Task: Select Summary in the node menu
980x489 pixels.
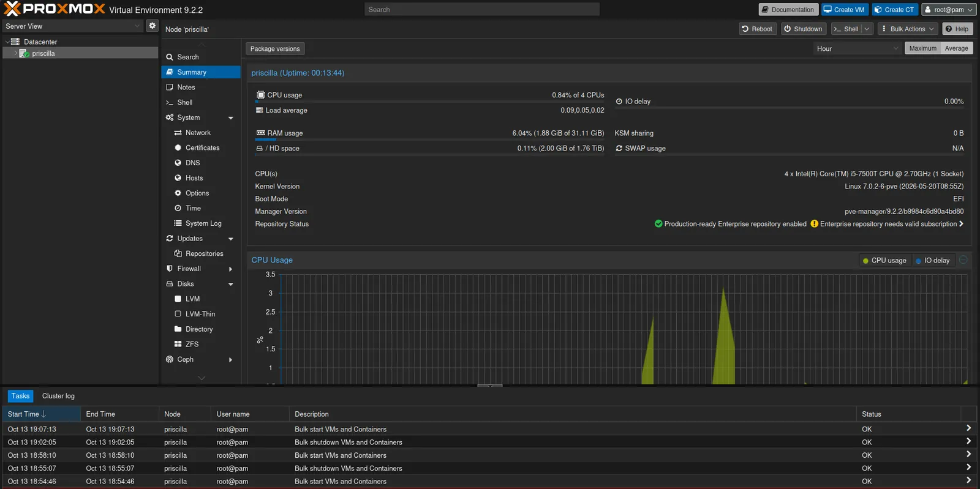Action: tap(201, 72)
